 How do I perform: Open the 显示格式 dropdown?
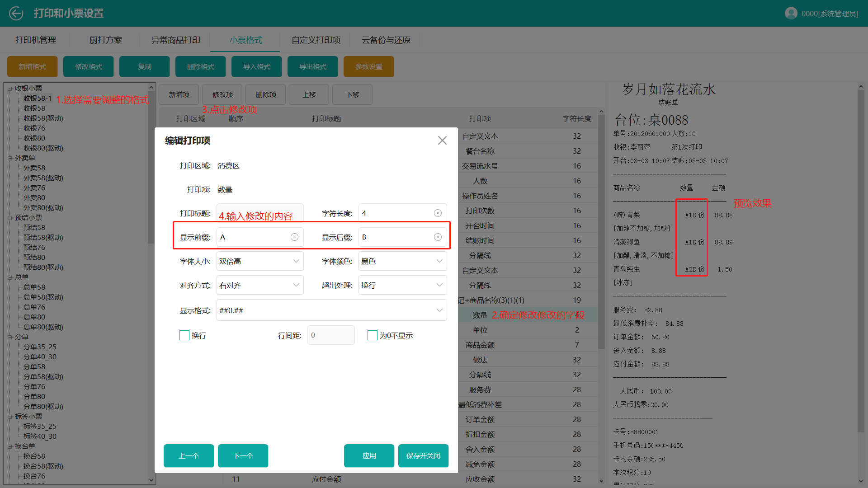tap(332, 310)
